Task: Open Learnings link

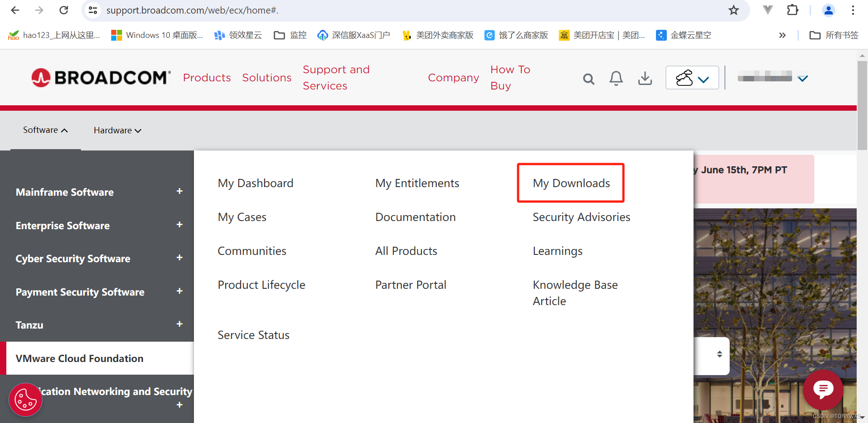Action: point(557,251)
